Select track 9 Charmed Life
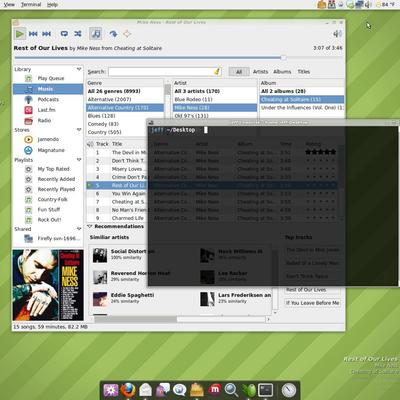This screenshot has height=400, width=400. pos(117,218)
